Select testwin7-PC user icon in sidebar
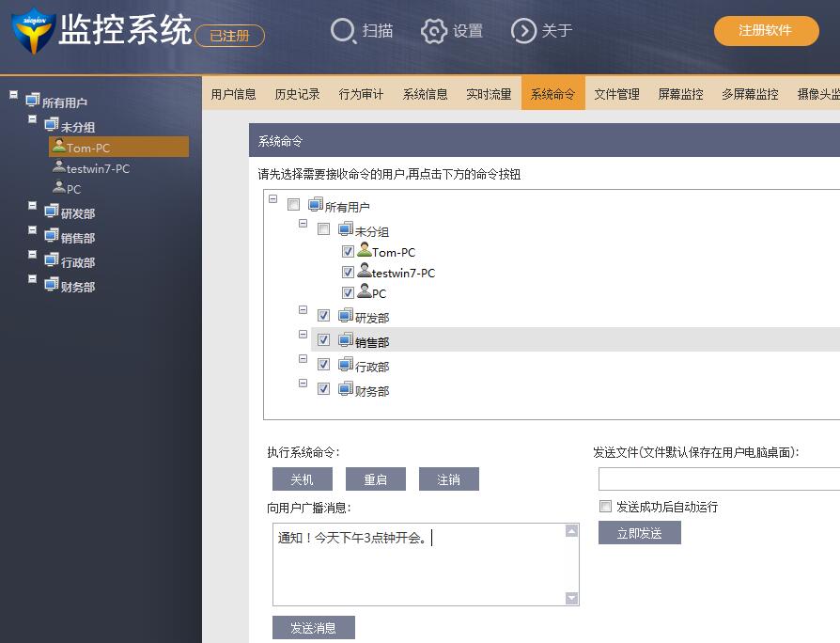Viewport: 840px width, 643px height. point(59,167)
